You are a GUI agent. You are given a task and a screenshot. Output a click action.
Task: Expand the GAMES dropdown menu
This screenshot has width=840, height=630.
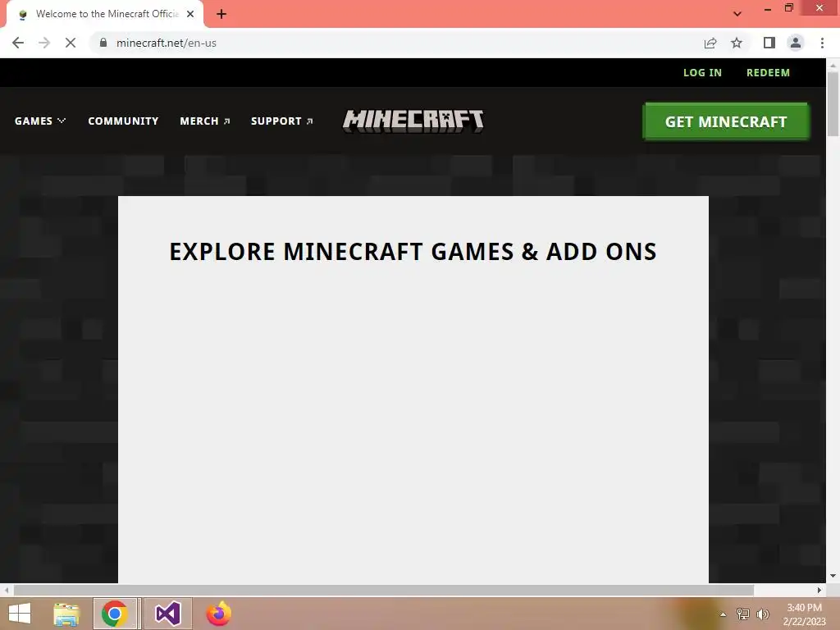[39, 121]
